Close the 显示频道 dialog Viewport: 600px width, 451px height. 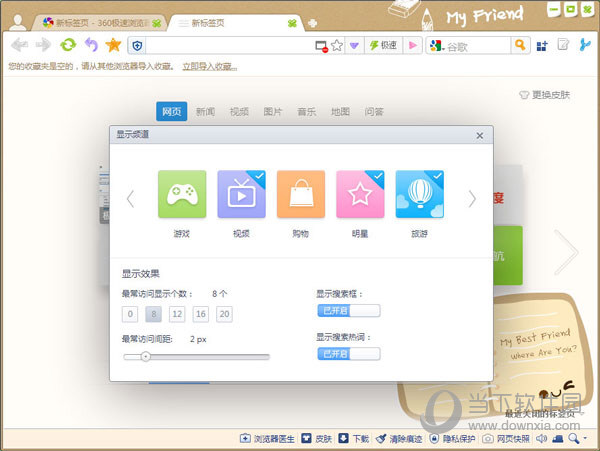pyautogui.click(x=479, y=135)
